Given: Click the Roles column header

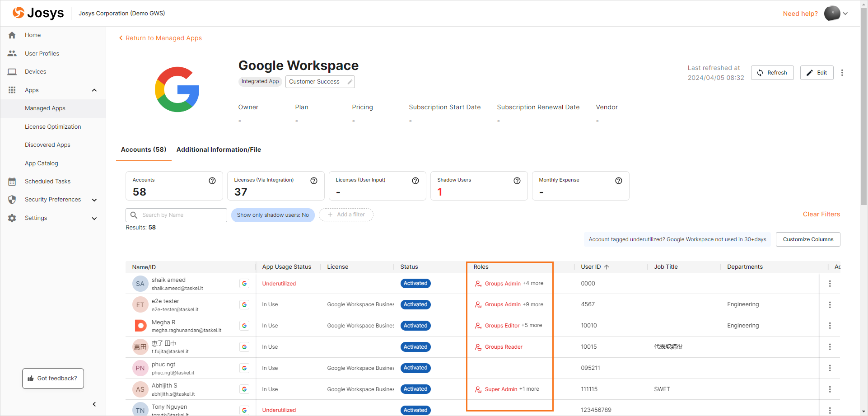Looking at the screenshot, I should pyautogui.click(x=481, y=267).
